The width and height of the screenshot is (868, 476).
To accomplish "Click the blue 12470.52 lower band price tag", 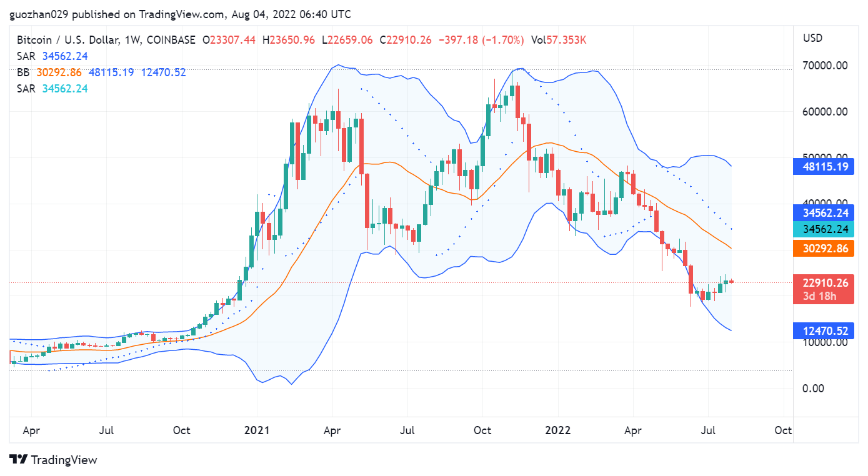I will [x=824, y=331].
